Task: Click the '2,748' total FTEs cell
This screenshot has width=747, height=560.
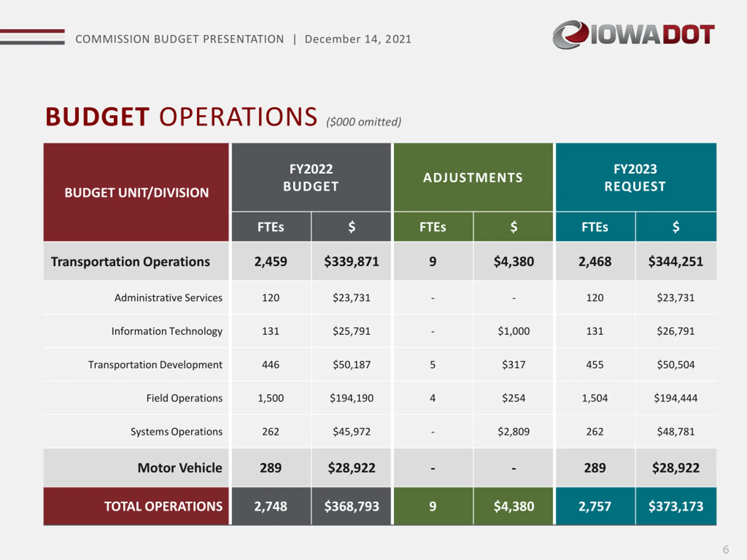Action: point(271,506)
